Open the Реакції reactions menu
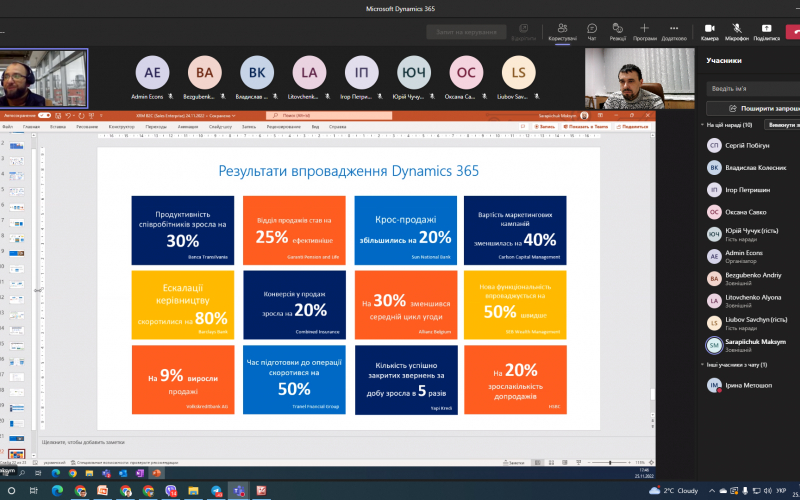 coord(617,32)
